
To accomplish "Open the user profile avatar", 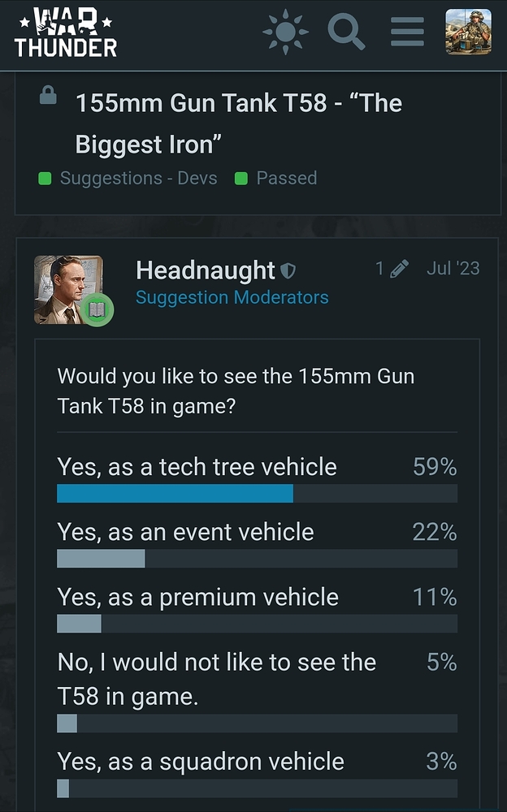I will pyautogui.click(x=469, y=32).
